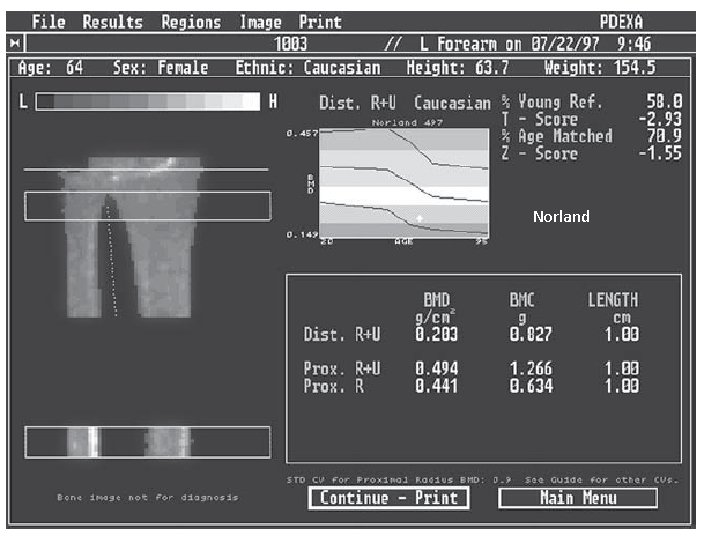Click the system control icon beside title bar

pyautogui.click(x=15, y=44)
